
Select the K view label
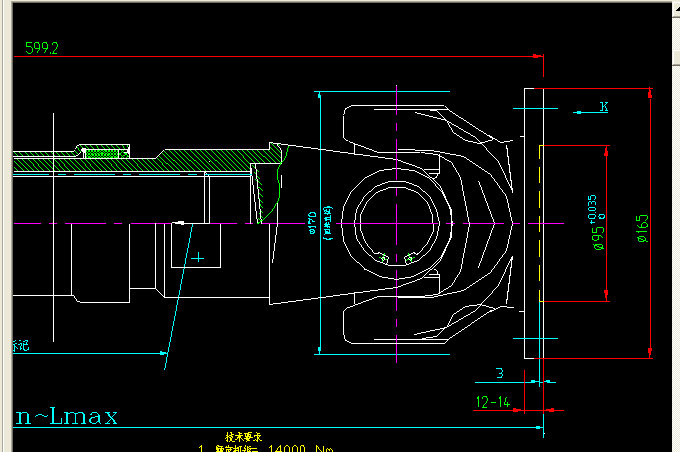[x=603, y=106]
